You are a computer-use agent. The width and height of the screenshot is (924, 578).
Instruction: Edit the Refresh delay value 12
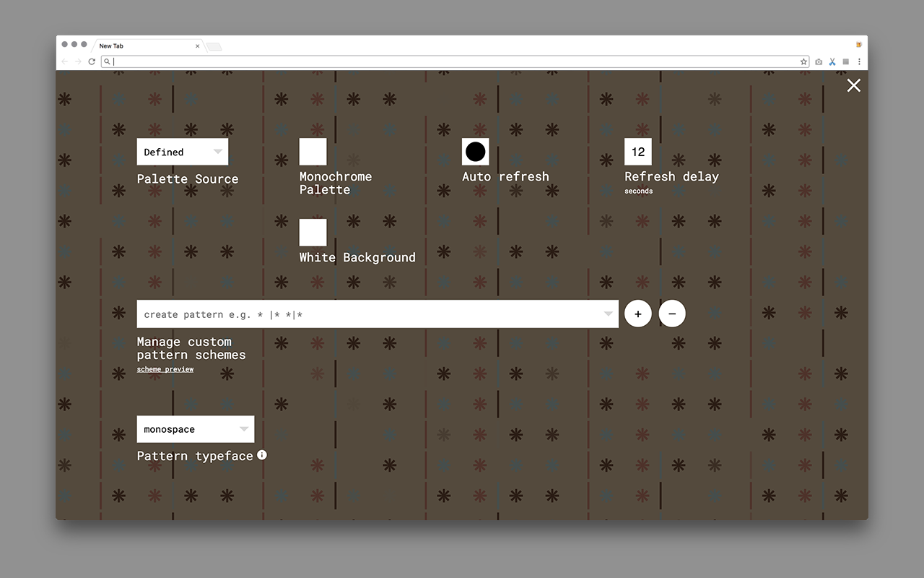(638, 152)
